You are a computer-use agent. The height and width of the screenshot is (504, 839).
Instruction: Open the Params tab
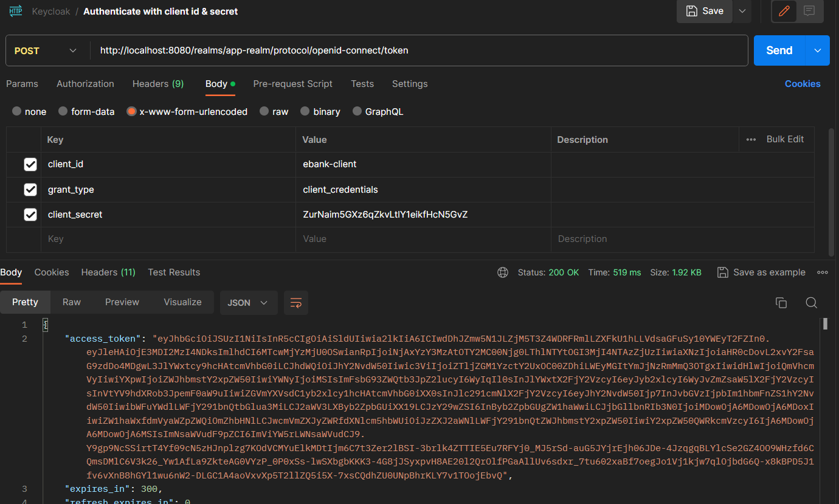(x=22, y=84)
